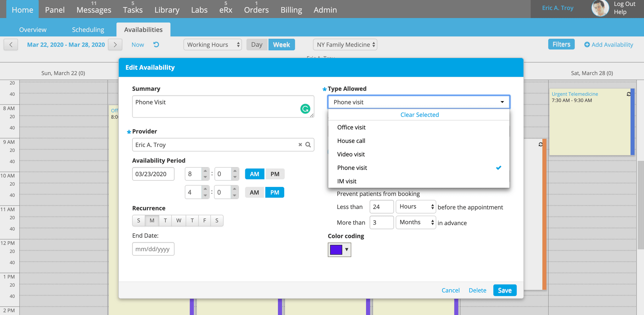Toggle Monday in the Recurrence days
Image resolution: width=644 pixels, height=315 pixels.
coord(152,220)
